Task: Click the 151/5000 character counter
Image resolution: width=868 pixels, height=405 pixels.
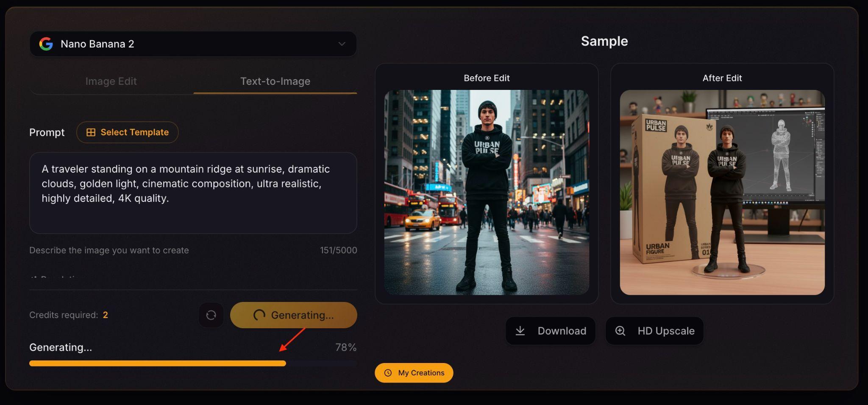Action: 338,250
